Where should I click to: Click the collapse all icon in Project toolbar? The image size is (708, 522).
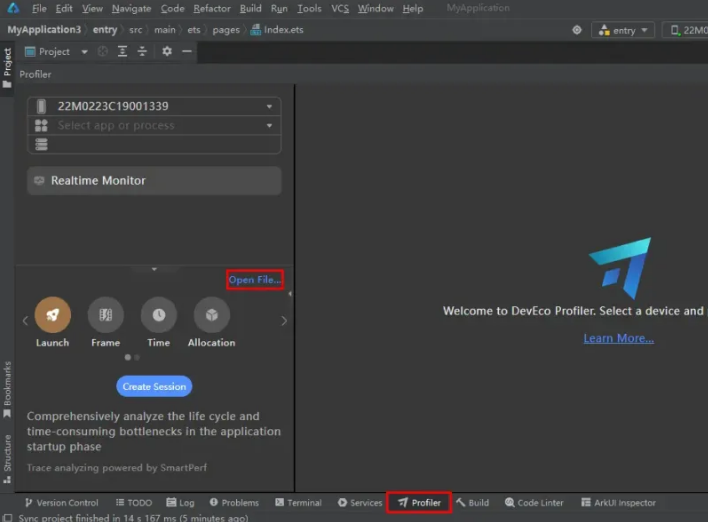[x=142, y=51]
